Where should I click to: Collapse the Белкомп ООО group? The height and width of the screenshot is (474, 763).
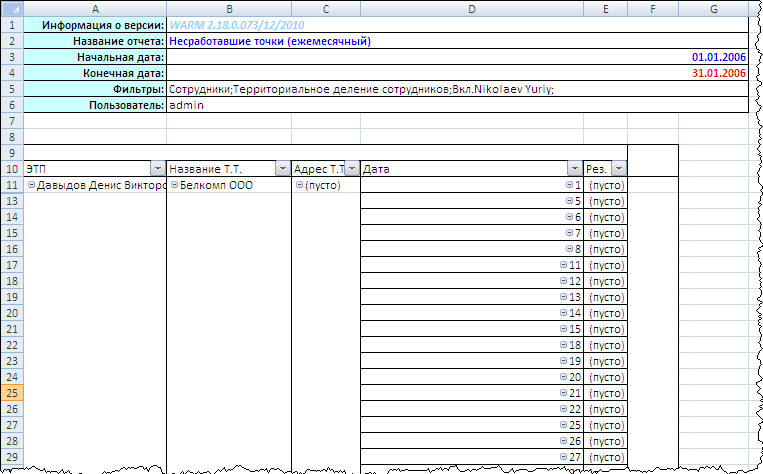coord(174,185)
